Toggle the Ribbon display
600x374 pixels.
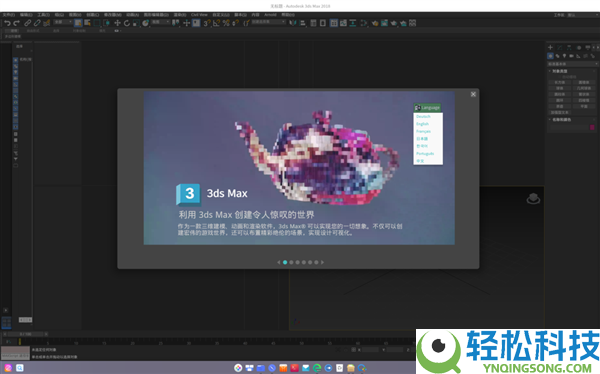334,23
